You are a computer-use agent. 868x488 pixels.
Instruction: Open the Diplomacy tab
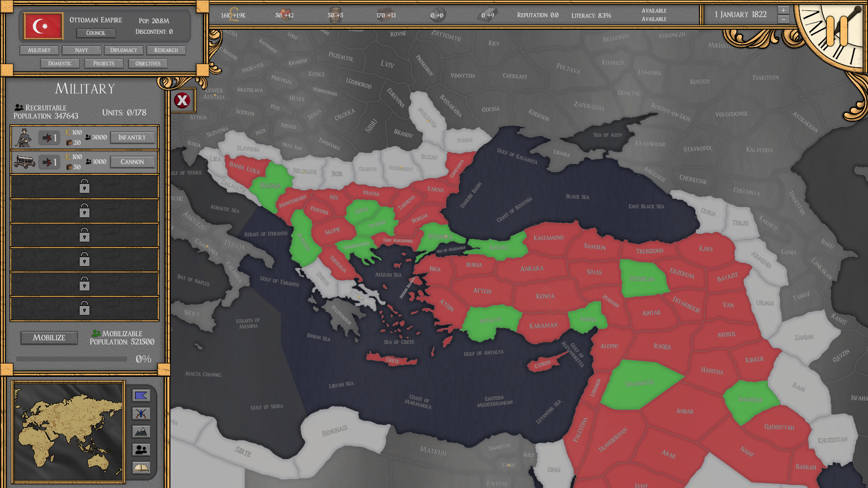click(123, 50)
